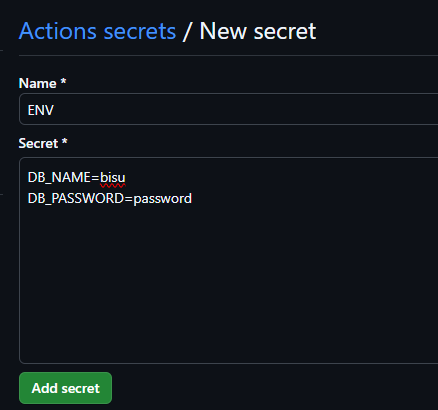Click the asterisk beside the Secret label
This screenshot has width=438, height=410.
[x=65, y=142]
